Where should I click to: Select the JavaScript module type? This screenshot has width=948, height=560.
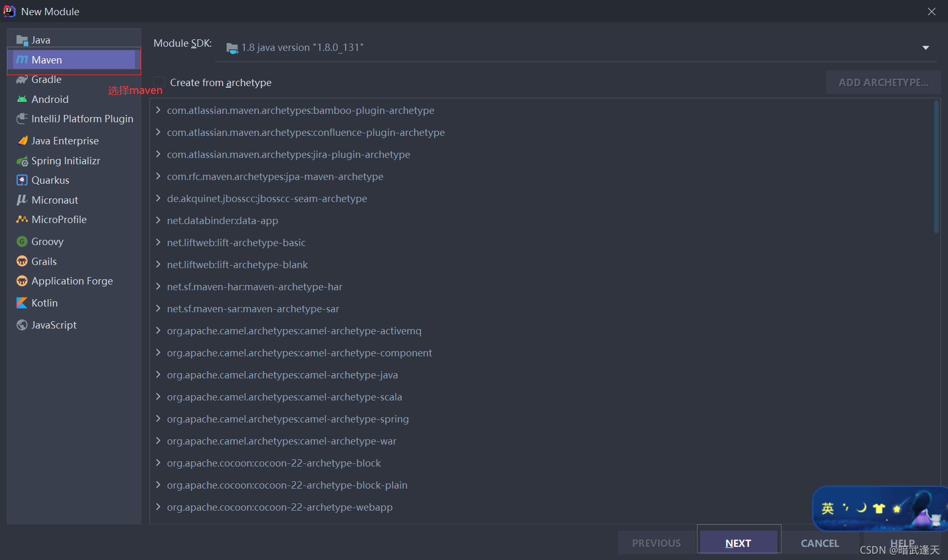tap(74, 325)
